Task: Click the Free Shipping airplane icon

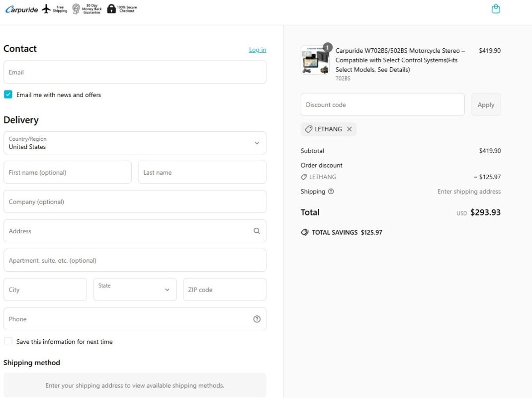Action: [46, 9]
